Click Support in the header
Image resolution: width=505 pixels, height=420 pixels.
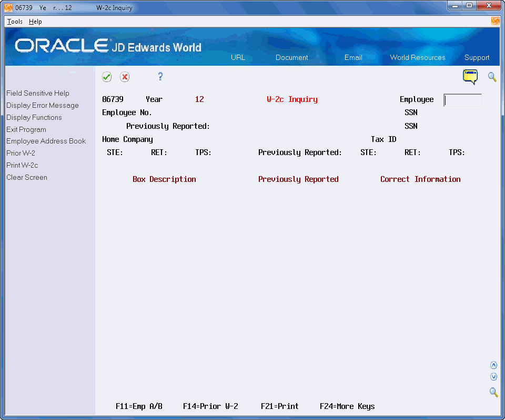pyautogui.click(x=477, y=57)
